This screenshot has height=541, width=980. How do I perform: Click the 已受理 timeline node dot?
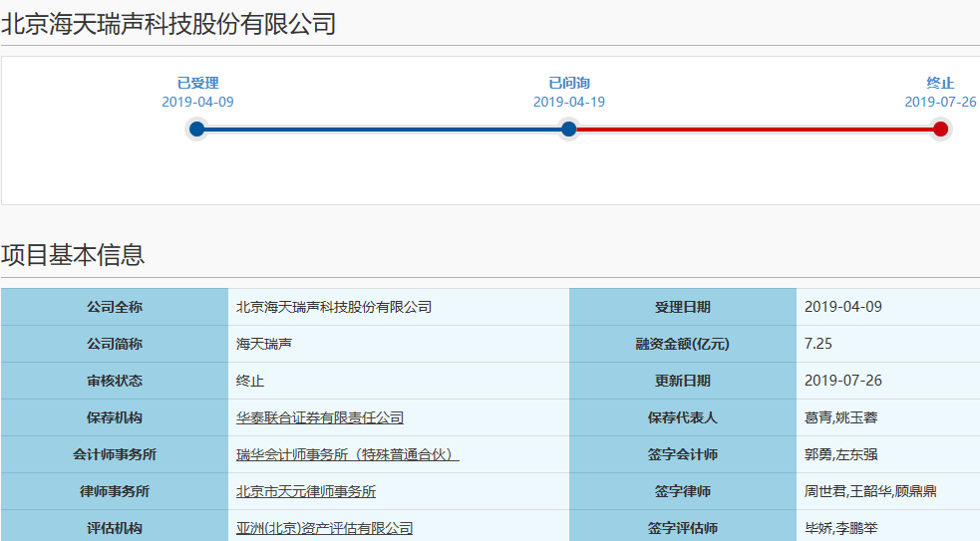[196, 130]
